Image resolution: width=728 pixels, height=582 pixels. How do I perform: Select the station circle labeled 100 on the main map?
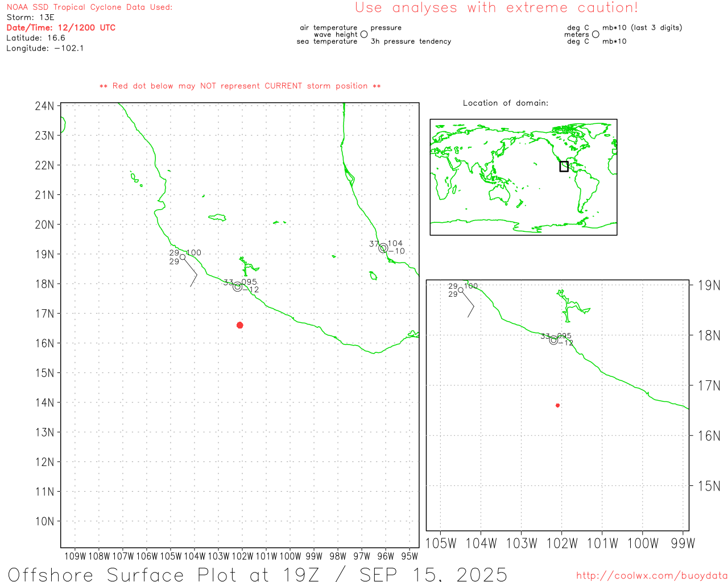[x=182, y=257]
